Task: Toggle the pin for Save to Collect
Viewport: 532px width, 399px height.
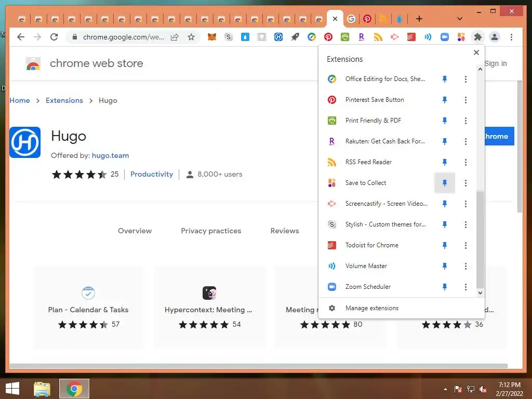Action: point(445,183)
